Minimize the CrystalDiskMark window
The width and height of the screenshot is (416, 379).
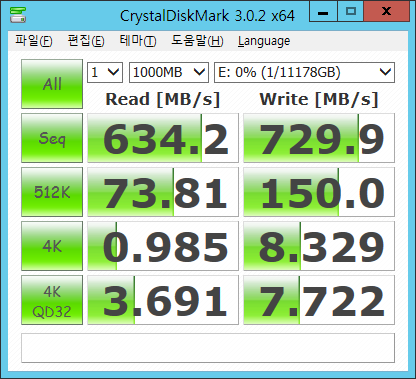point(323,12)
